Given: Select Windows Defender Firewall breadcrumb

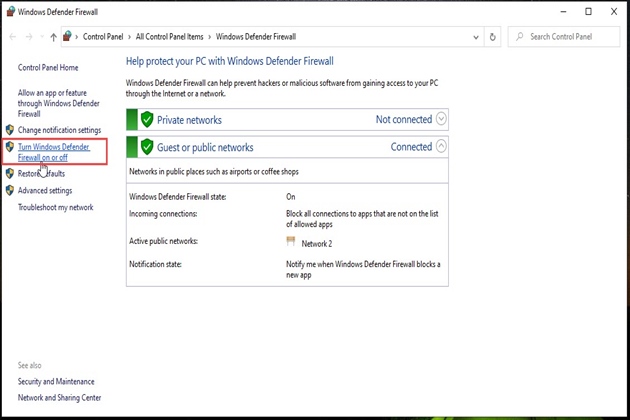Looking at the screenshot, I should [x=256, y=37].
